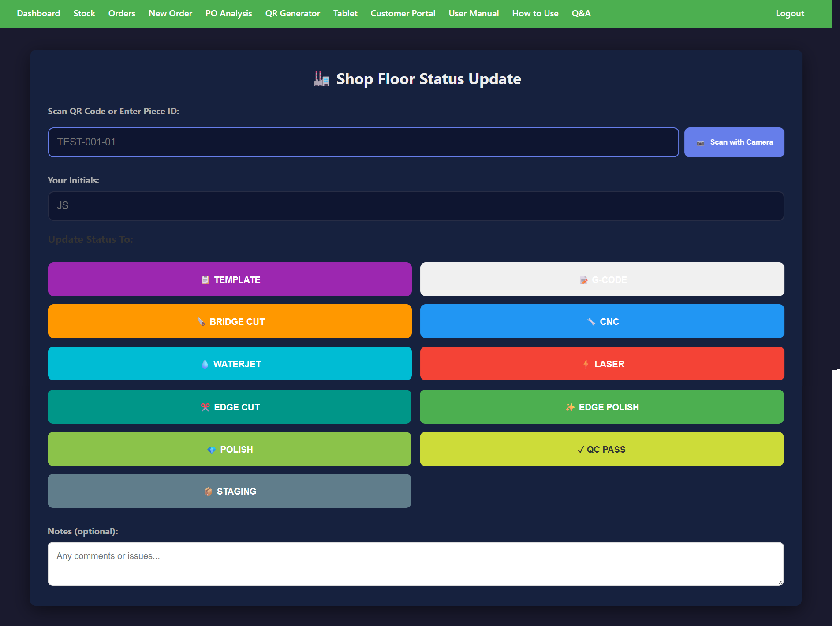This screenshot has height=626, width=840.
Task: Open the Dashboard page
Action: point(38,13)
